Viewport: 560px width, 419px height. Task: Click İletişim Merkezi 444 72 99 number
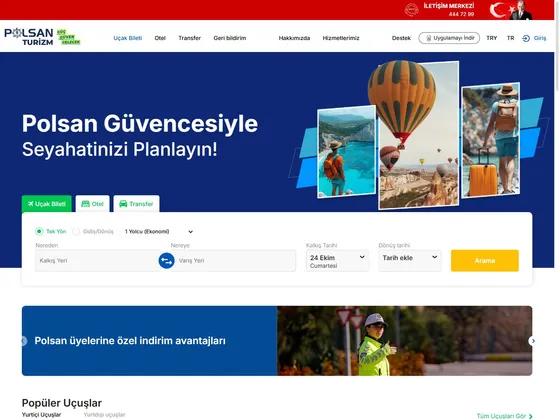coord(461,14)
